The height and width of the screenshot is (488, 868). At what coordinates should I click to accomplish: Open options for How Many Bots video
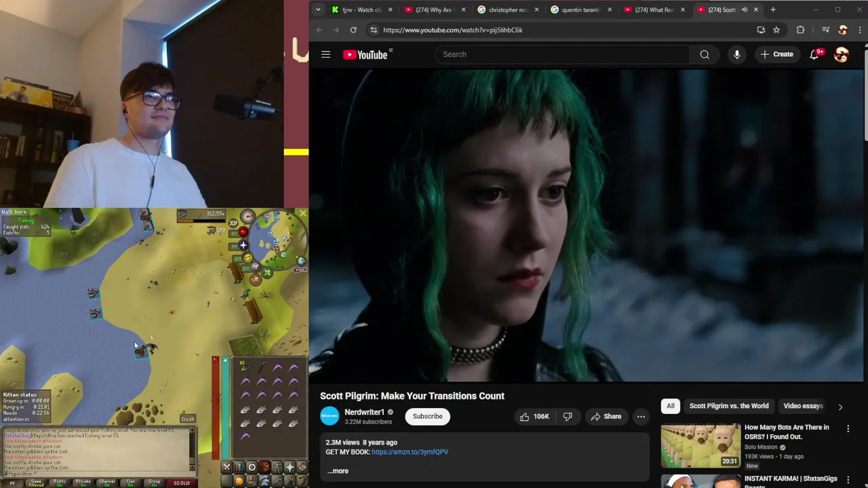848,428
